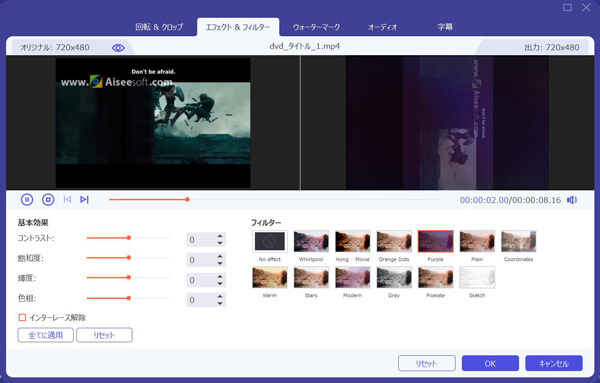Switch to the 字幕 tab
The image size is (600, 383).
(x=445, y=27)
